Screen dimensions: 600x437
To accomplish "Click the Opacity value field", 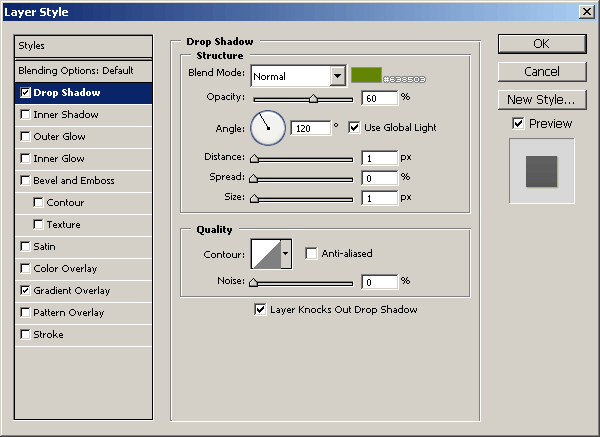I will coord(380,98).
